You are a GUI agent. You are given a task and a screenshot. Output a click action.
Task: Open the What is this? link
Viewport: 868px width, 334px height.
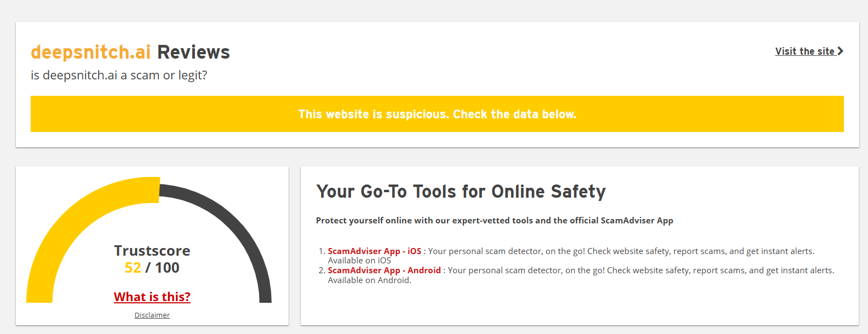pos(152,297)
